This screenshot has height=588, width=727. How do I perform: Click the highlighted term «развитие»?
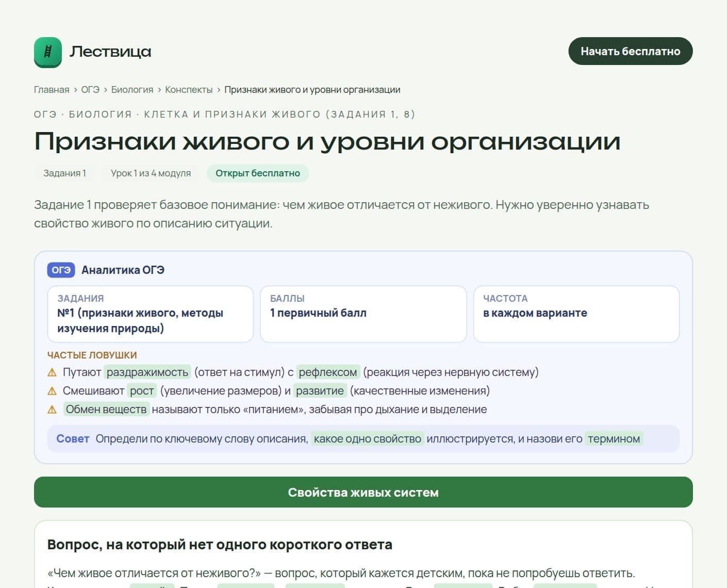320,391
